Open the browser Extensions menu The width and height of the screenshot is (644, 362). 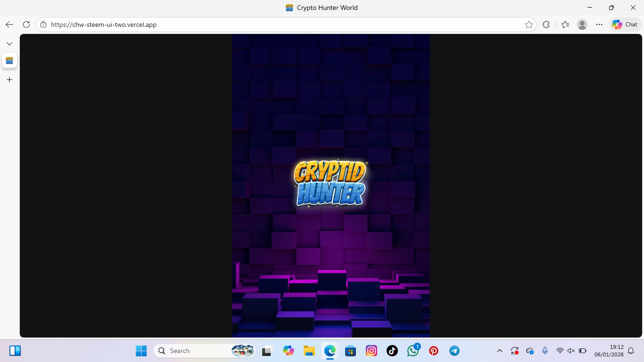[546, 25]
